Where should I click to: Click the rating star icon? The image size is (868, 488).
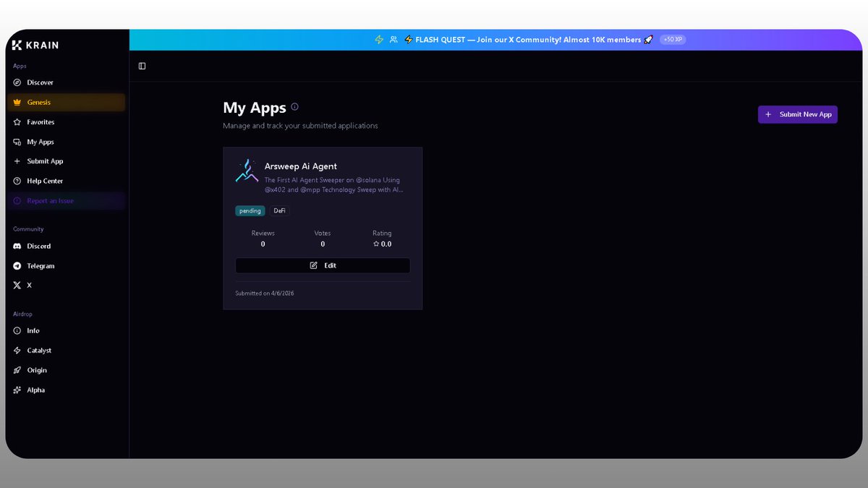click(x=376, y=244)
